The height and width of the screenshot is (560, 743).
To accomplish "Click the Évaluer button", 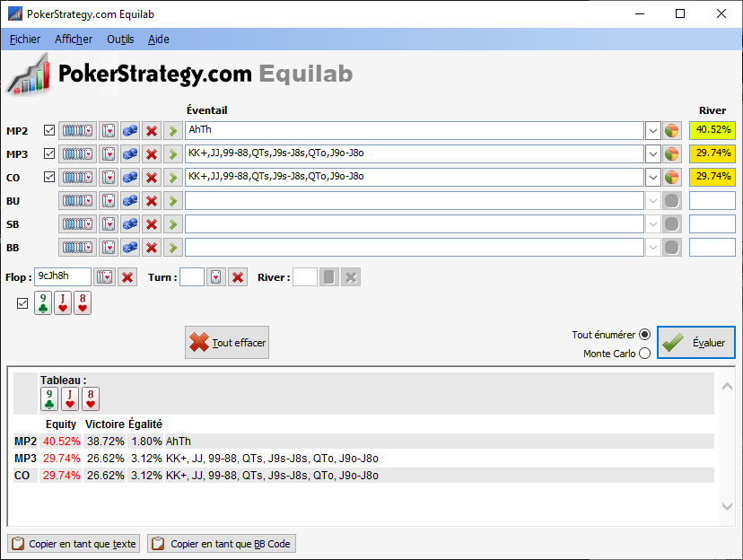I will click(696, 343).
